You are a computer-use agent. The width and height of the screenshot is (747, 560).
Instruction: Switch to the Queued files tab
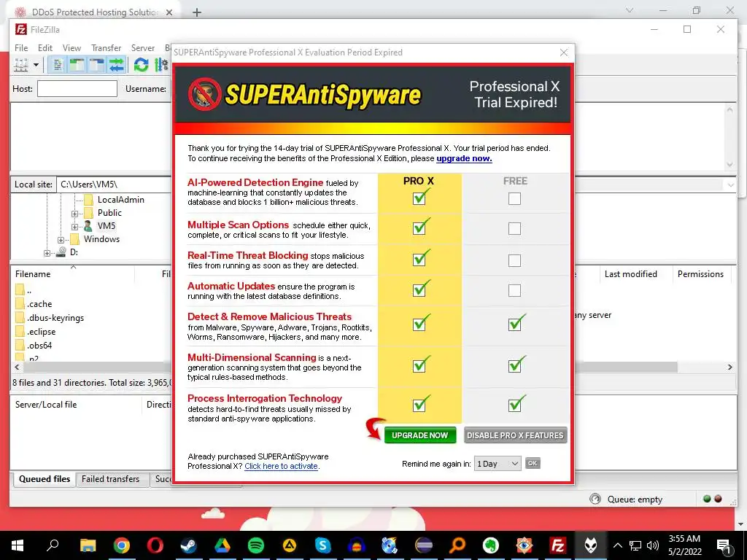[44, 479]
